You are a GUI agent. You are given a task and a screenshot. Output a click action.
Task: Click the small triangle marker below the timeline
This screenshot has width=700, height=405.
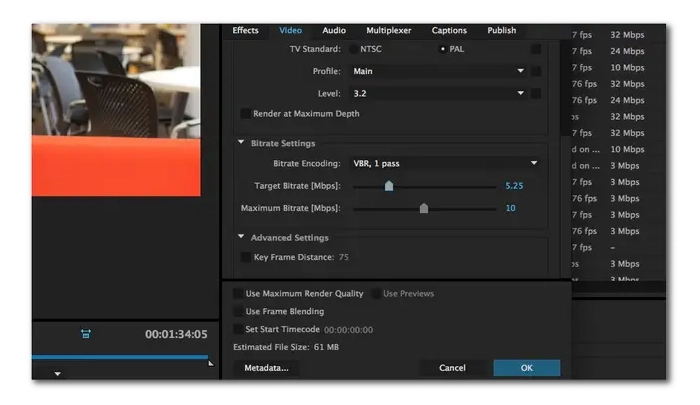57,374
